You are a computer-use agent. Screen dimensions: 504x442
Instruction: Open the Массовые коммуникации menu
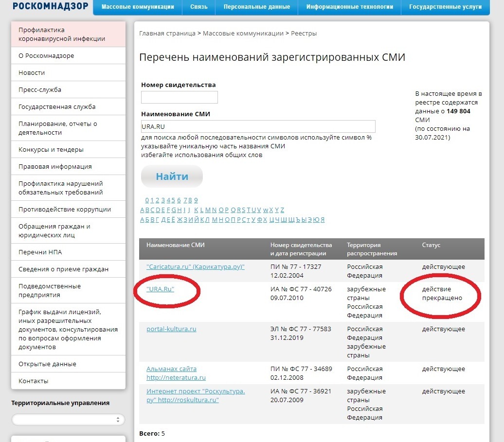[138, 7]
